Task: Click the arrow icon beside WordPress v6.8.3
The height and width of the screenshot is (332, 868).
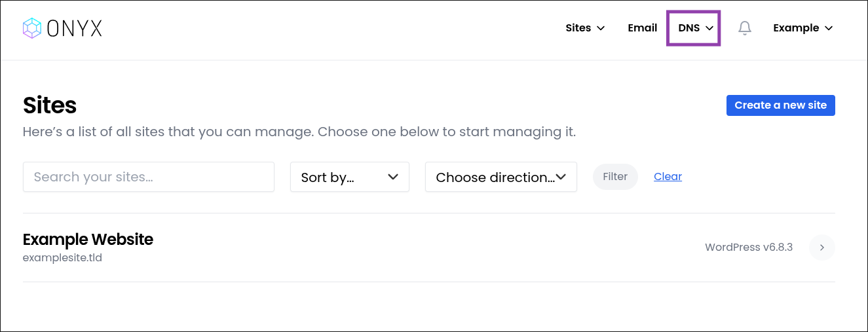Action: (x=821, y=248)
